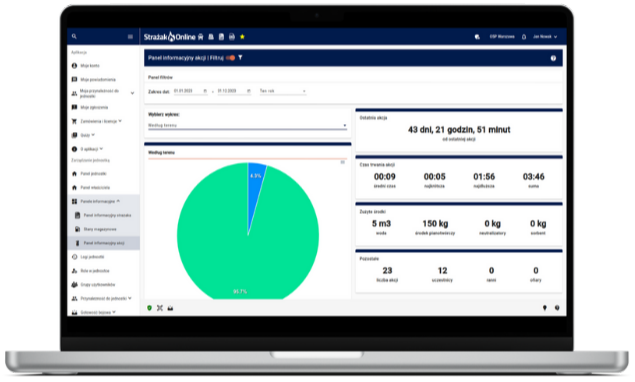
Task: Click the 23 liczba akcji value
Action: 388,271
